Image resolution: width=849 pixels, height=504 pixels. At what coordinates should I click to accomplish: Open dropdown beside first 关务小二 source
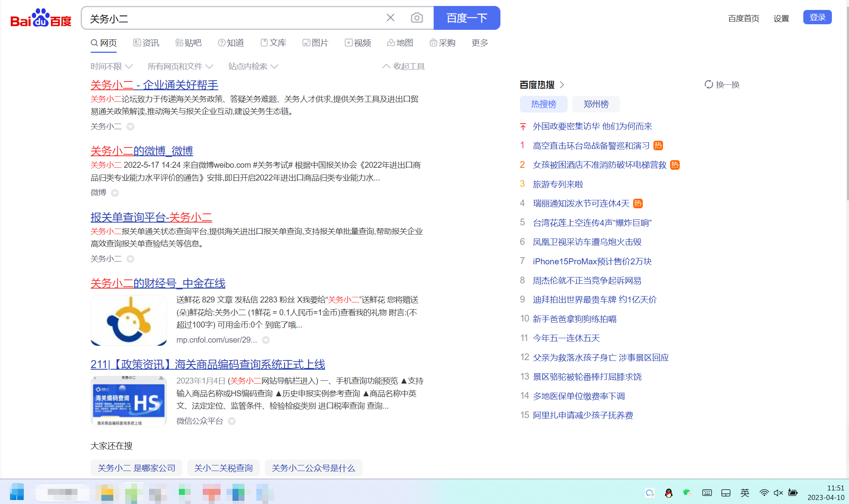click(x=130, y=126)
